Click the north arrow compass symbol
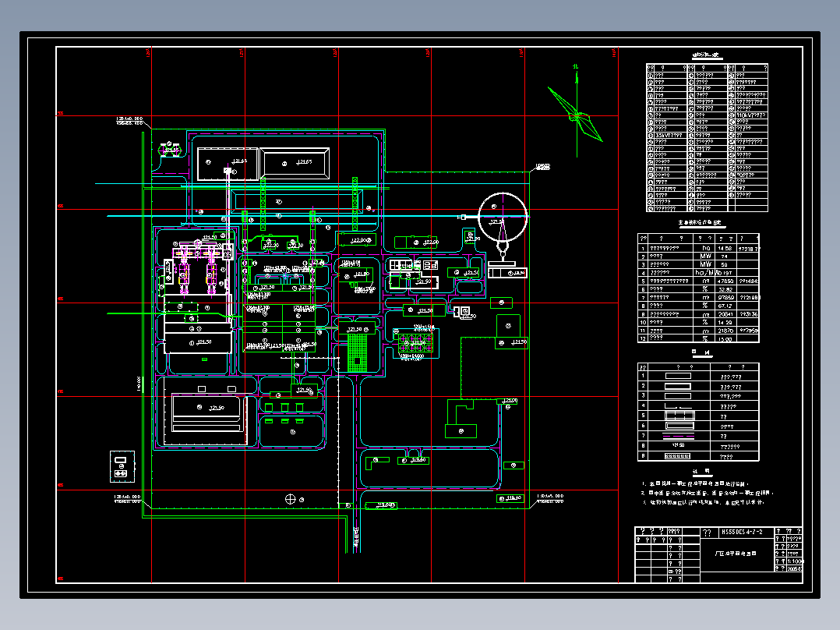840x630 pixels. pos(576,111)
